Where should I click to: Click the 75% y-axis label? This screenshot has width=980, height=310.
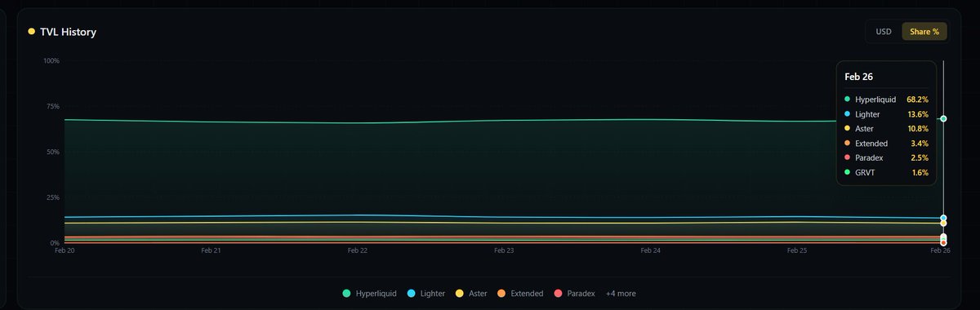point(52,107)
